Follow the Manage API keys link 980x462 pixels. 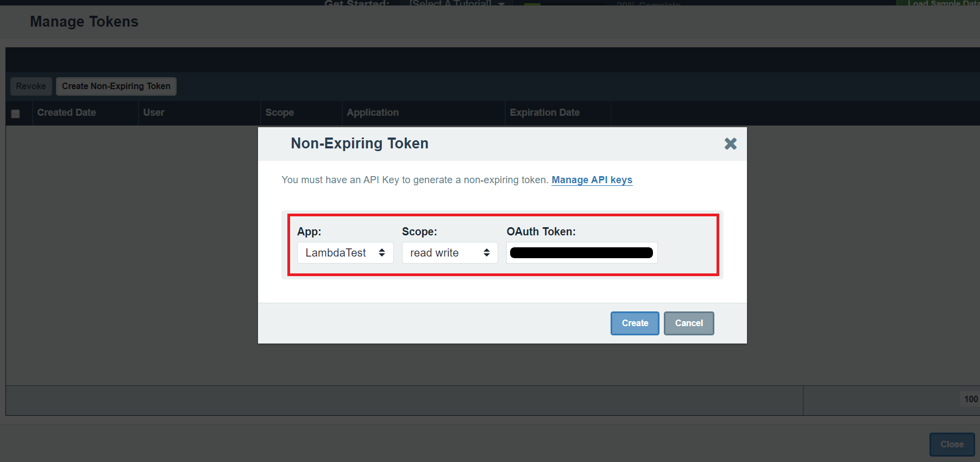(592, 180)
